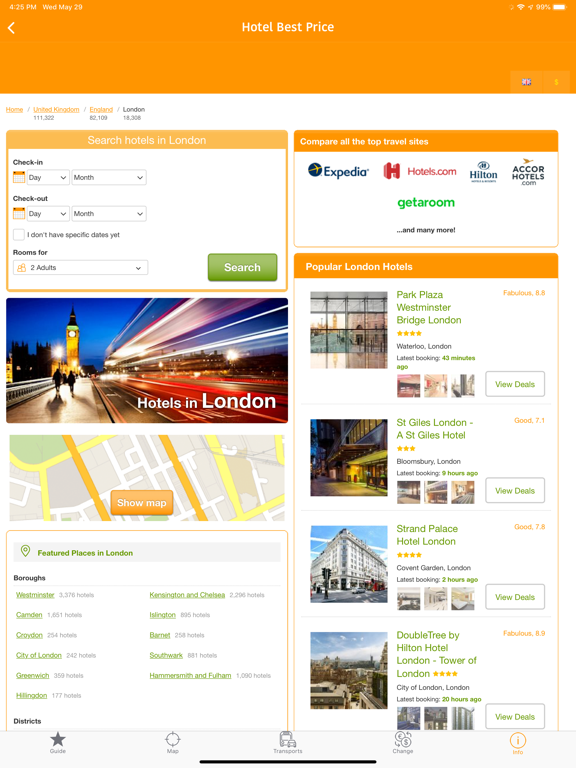Tick 'I don't have specific dates yet'
Viewport: 576px width, 768px height.
19,235
